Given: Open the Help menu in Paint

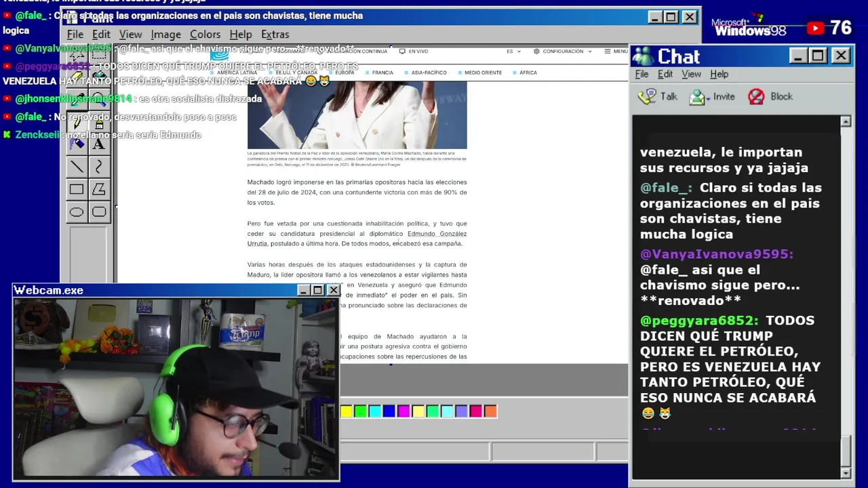Looking at the screenshot, I should 240,35.
